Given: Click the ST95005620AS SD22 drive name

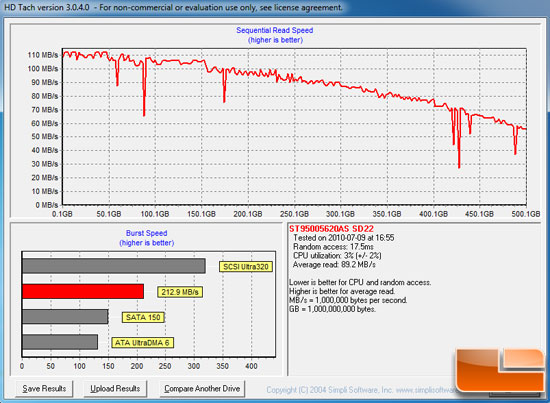Looking at the screenshot, I should 331,229.
